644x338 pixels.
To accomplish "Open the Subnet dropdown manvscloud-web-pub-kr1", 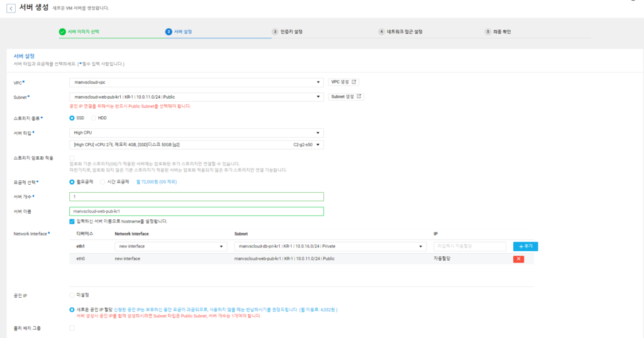I will [196, 97].
